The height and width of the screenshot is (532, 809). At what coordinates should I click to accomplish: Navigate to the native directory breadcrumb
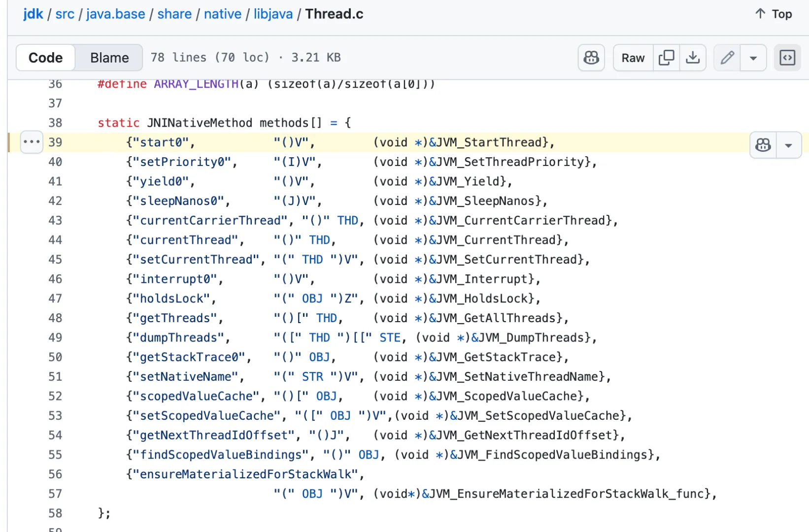click(x=223, y=14)
